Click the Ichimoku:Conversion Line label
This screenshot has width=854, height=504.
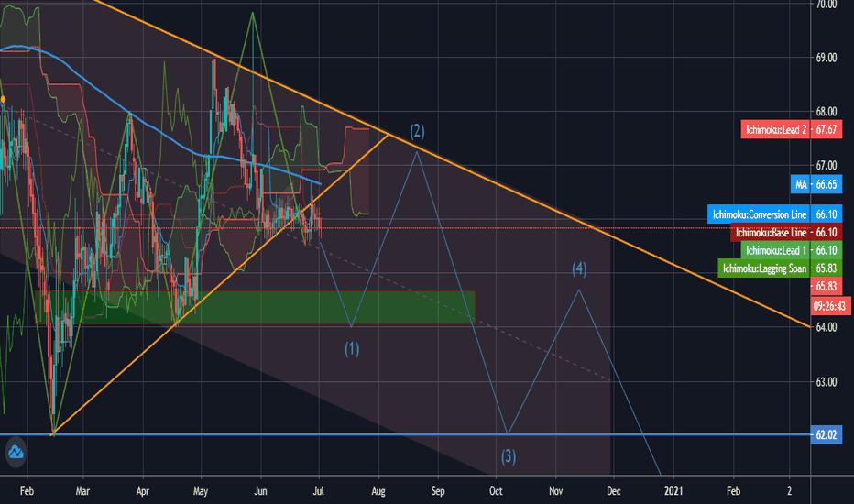(x=774, y=214)
